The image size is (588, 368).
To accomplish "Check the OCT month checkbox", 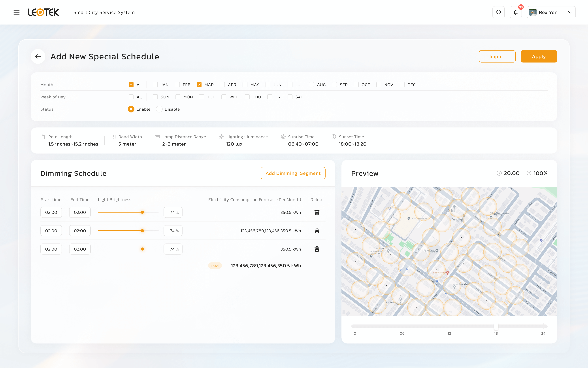I will (x=356, y=85).
